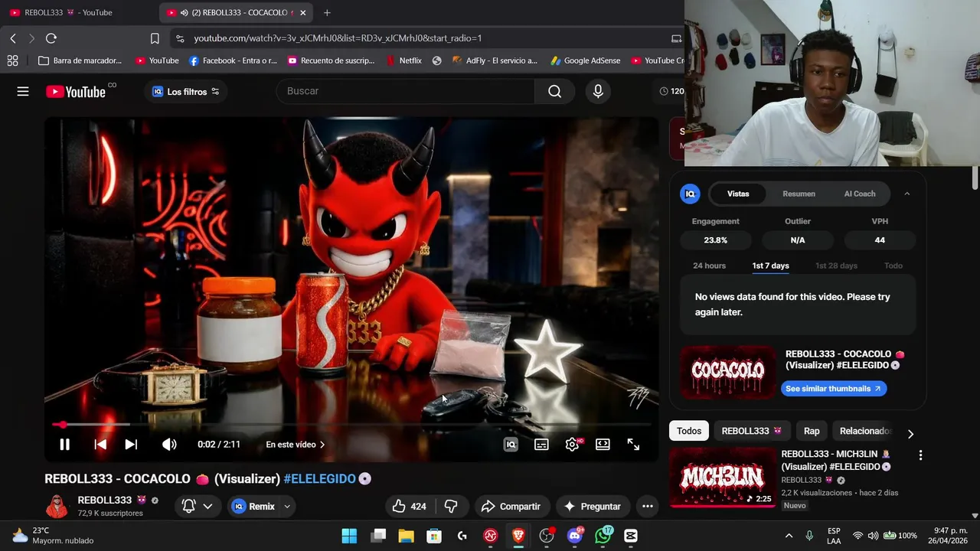Click the Remix button
980x551 pixels.
tap(253, 507)
